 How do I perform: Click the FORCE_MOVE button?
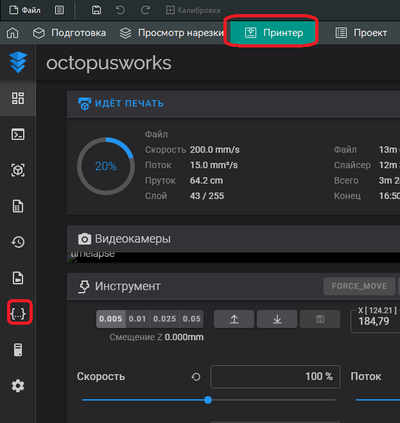[359, 286]
